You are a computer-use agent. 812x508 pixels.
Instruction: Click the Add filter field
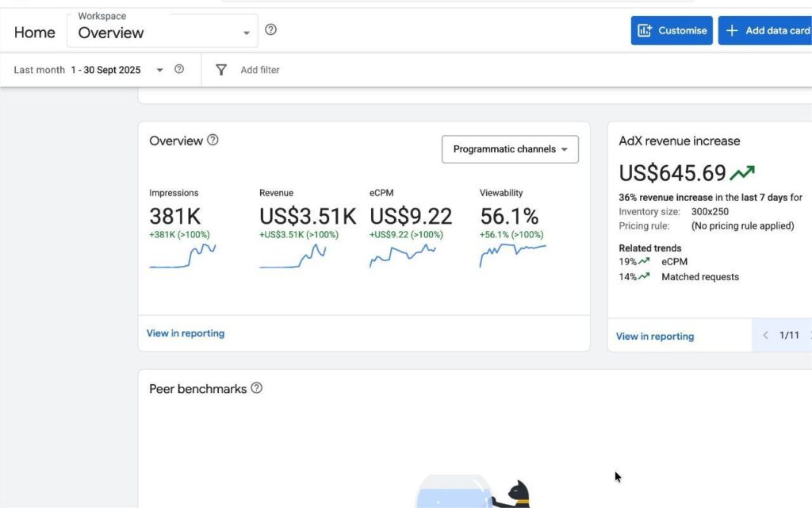point(260,70)
